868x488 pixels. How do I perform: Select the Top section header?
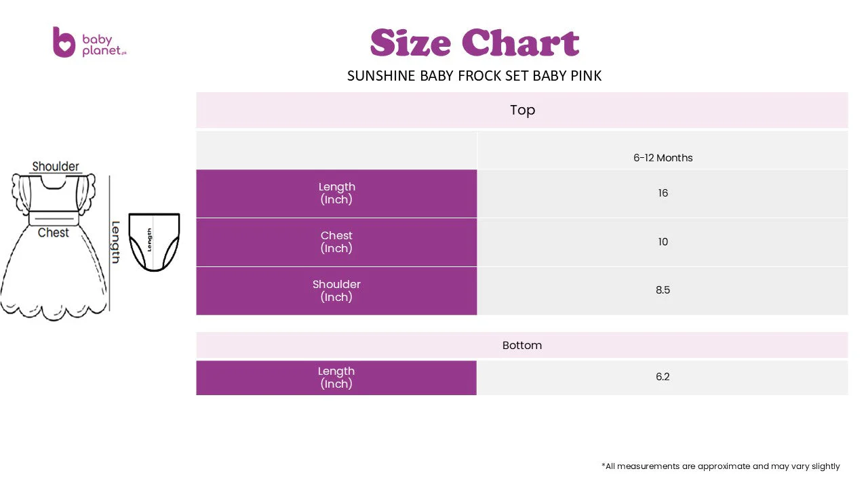click(x=522, y=110)
